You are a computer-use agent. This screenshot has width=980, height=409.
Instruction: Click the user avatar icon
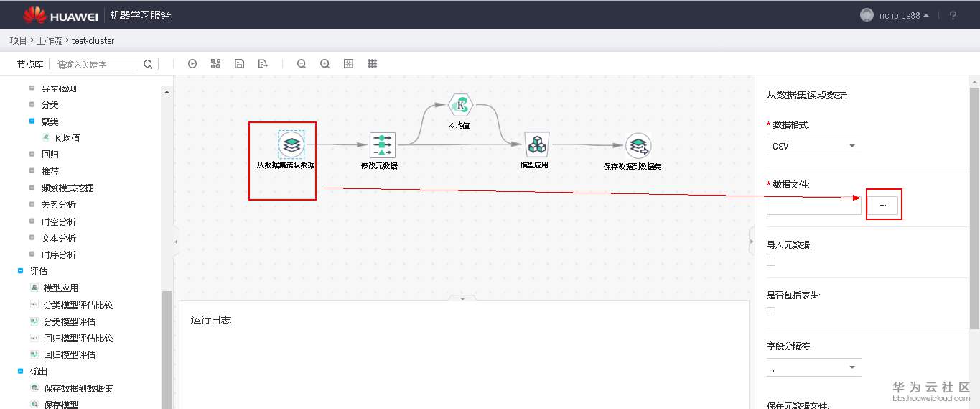pyautogui.click(x=867, y=15)
